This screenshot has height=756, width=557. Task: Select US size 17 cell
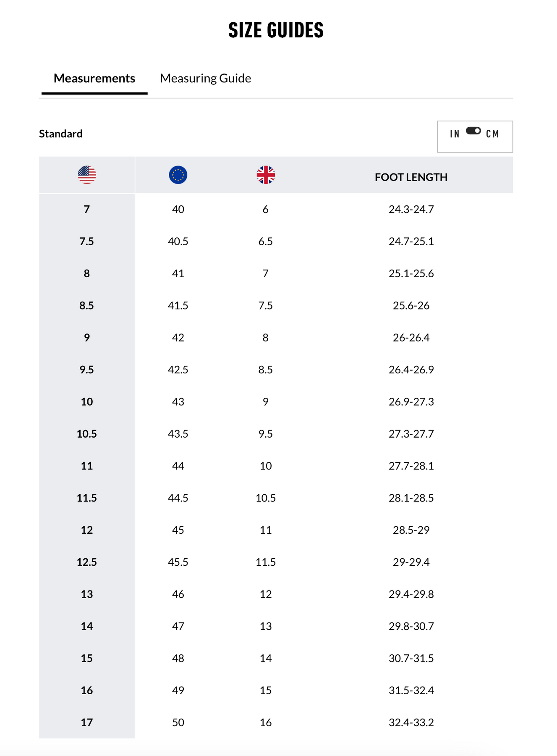[x=87, y=722]
